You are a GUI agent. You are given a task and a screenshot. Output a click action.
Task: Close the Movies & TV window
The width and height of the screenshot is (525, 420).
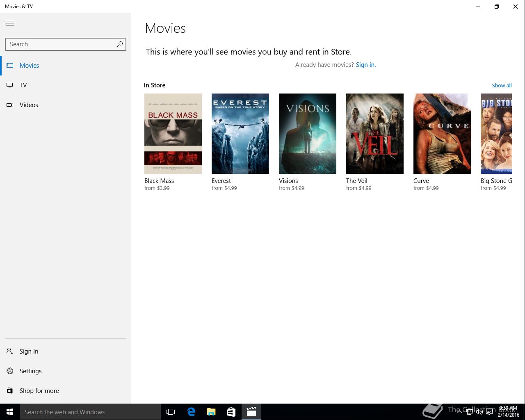(x=516, y=7)
